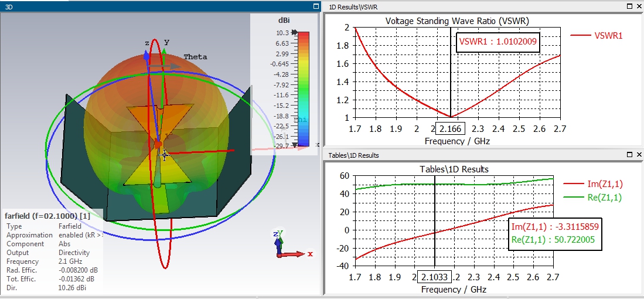Click the VSWR1 : 1.0102009 marker readout
The width and height of the screenshot is (644, 299).
(x=498, y=41)
